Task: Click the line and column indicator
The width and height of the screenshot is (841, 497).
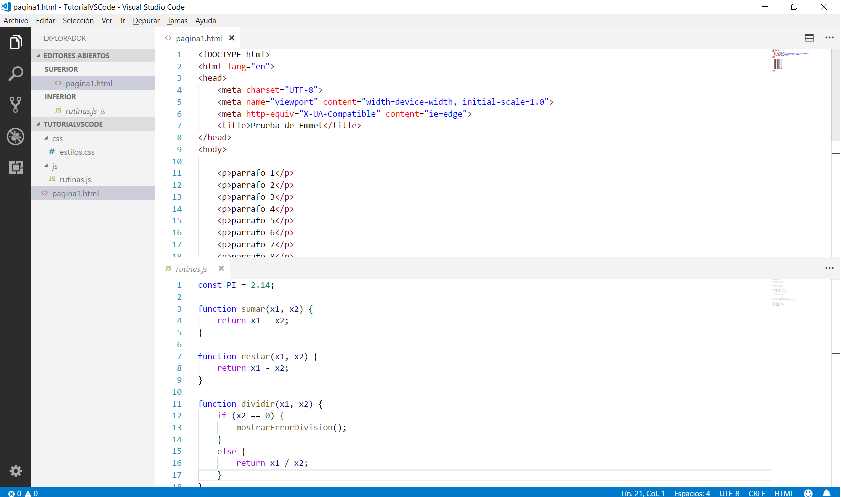Action: [643, 493]
